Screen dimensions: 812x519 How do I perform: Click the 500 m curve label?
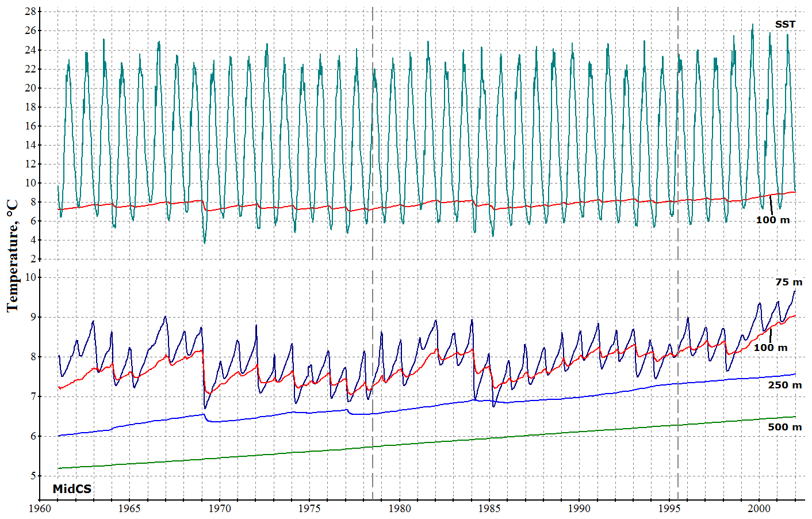tap(784, 427)
